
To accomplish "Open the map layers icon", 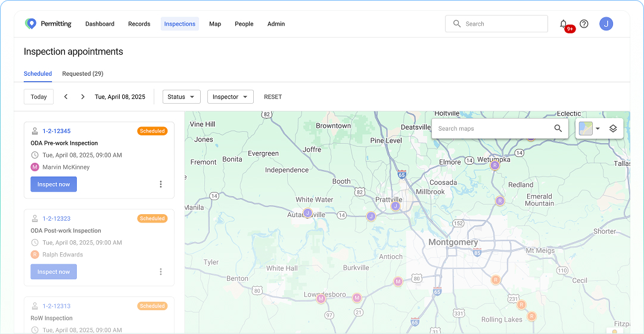I will coord(613,128).
